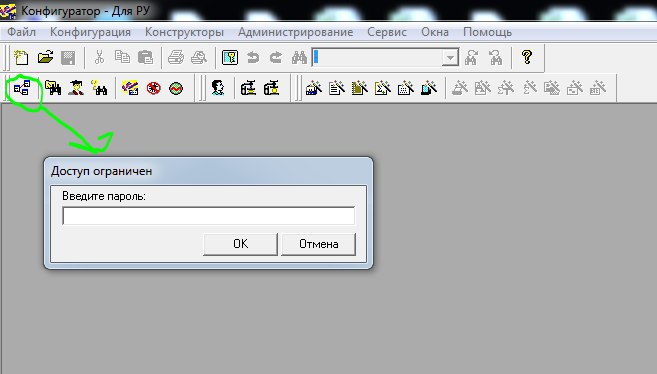The height and width of the screenshot is (374, 657).
Task: Click the wand with blue window icon
Action: [x=429, y=88]
